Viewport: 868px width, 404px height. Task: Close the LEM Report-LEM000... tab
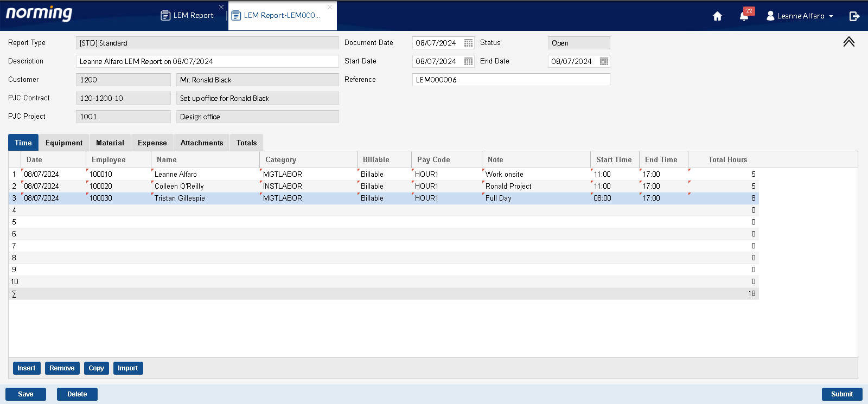coord(330,7)
